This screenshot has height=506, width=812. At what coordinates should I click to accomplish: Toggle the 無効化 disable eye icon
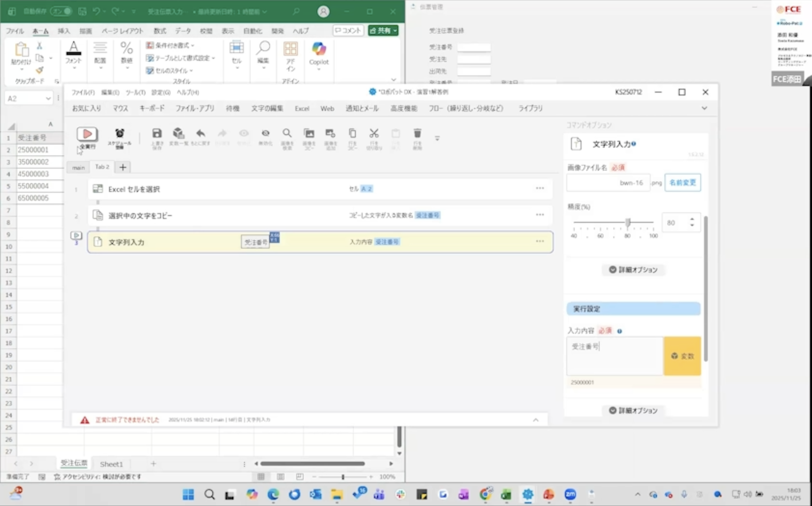(x=266, y=134)
